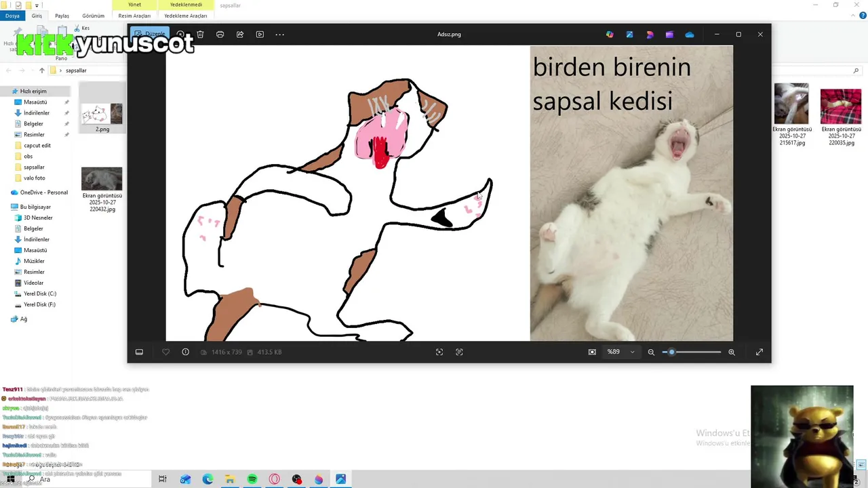This screenshot has width=868, height=488.
Task: Click the sapsallar address bar path
Action: tap(76, 70)
